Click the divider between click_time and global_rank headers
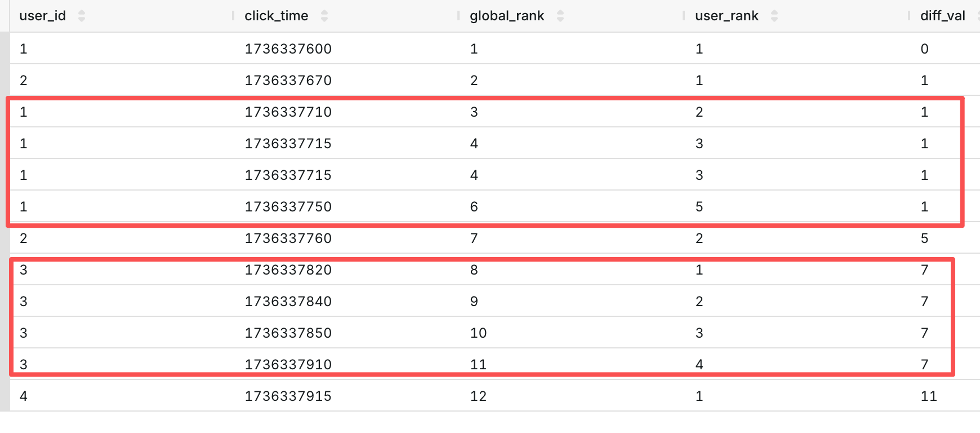Screen dimensions: 980x433 pos(458,16)
